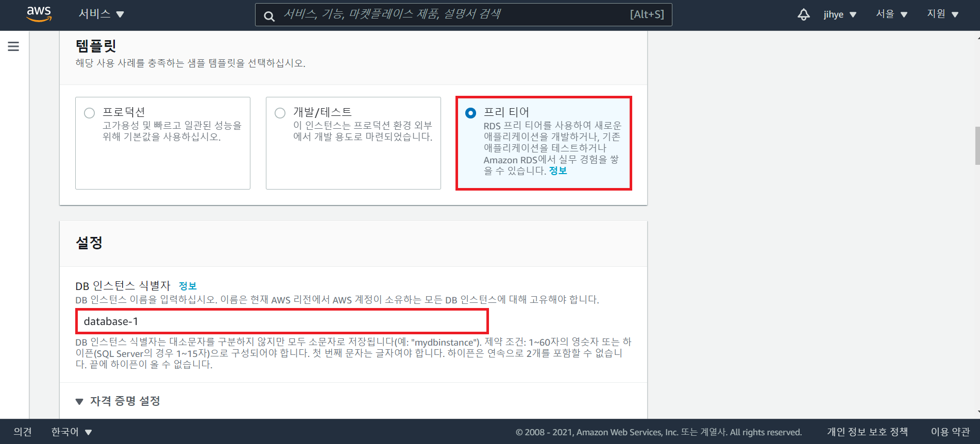This screenshot has height=444, width=980.
Task: Open the 이용 약관 link
Action: click(x=950, y=432)
